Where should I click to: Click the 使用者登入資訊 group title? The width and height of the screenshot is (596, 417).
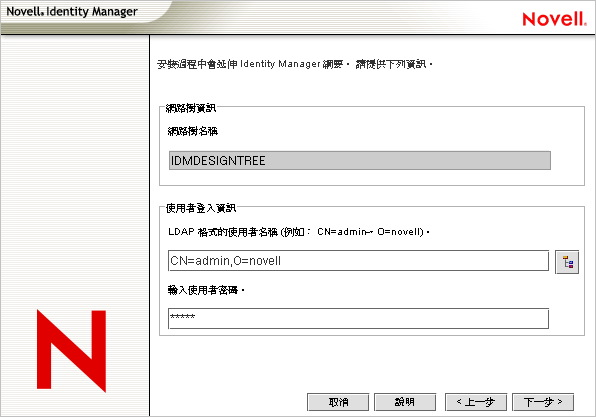tap(201, 208)
